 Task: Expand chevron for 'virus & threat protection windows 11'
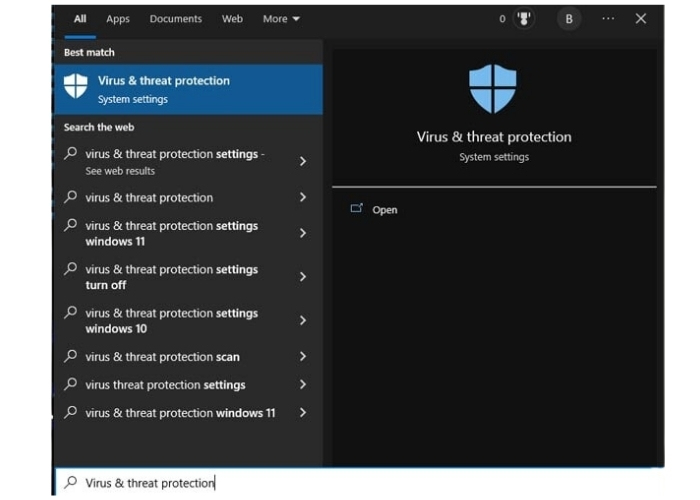[x=303, y=412]
